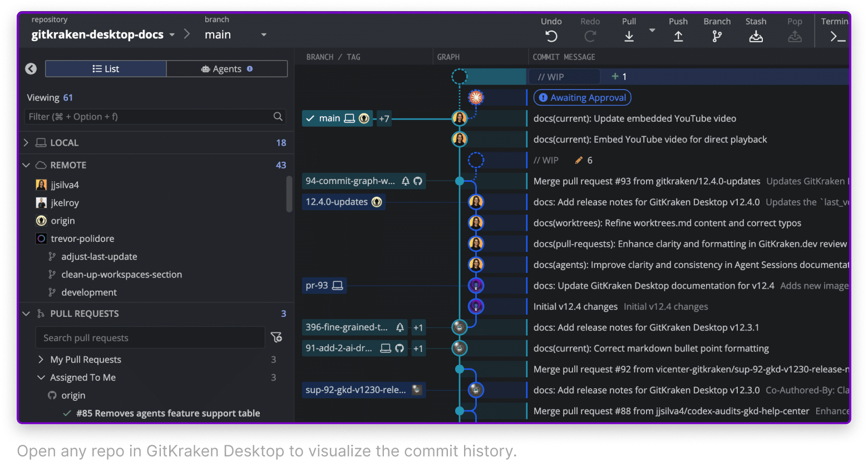The width and height of the screenshot is (868, 462).
Task: Open the pull request filter icon
Action: tap(277, 337)
